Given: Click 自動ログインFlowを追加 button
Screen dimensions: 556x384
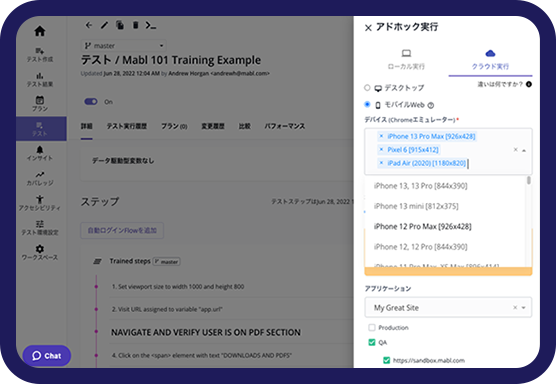Looking at the screenshot, I should pos(122,230).
